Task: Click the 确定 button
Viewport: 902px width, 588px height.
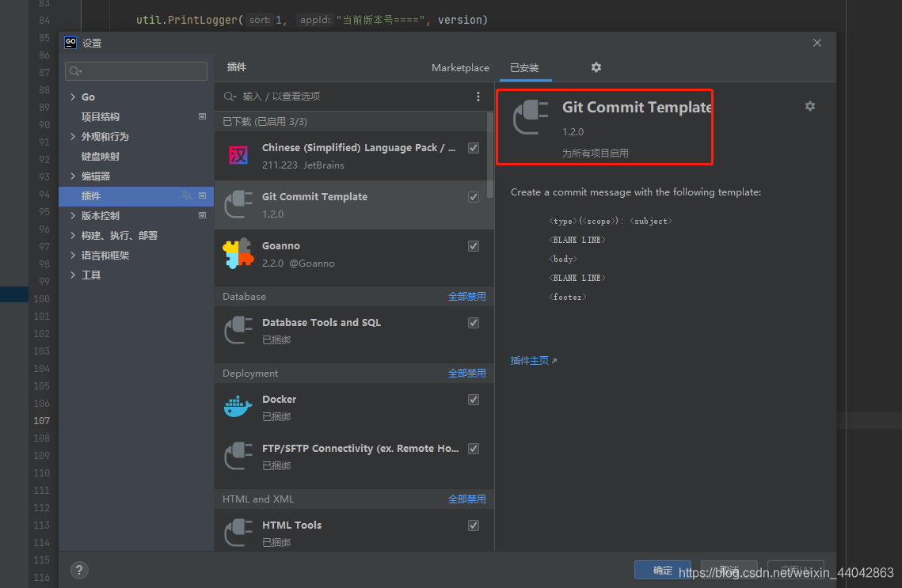Action: [x=663, y=570]
